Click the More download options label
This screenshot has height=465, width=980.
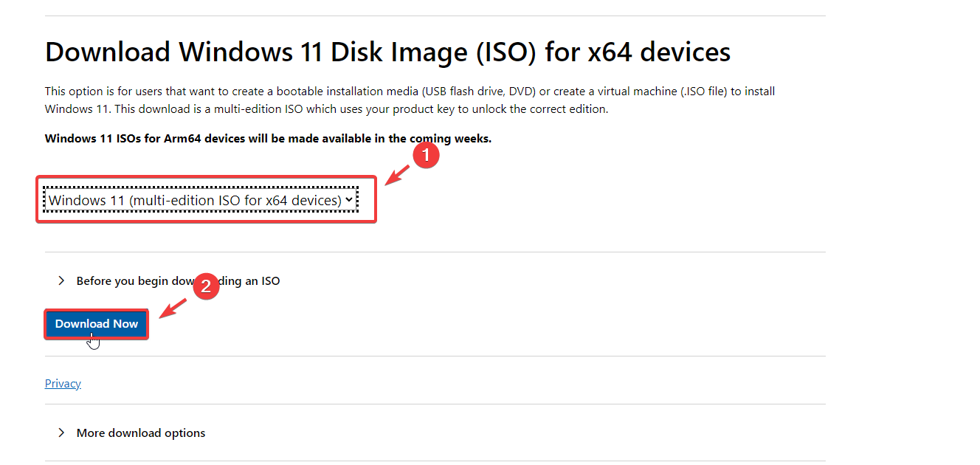tap(141, 433)
